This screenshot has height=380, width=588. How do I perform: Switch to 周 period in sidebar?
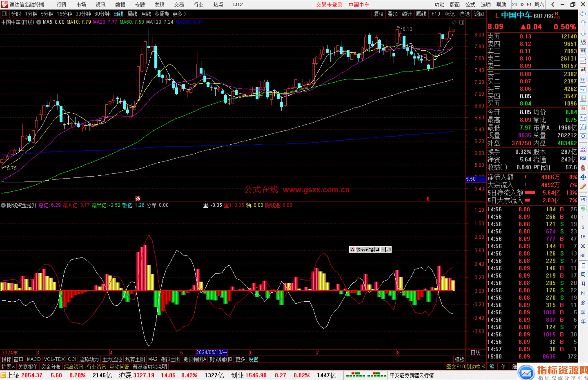583,275
